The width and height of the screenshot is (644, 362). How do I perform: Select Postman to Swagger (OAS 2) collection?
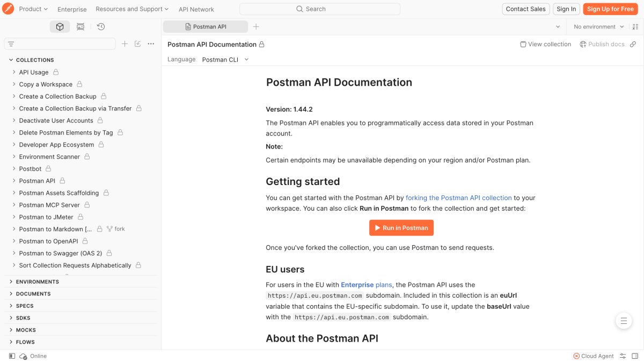(61, 253)
